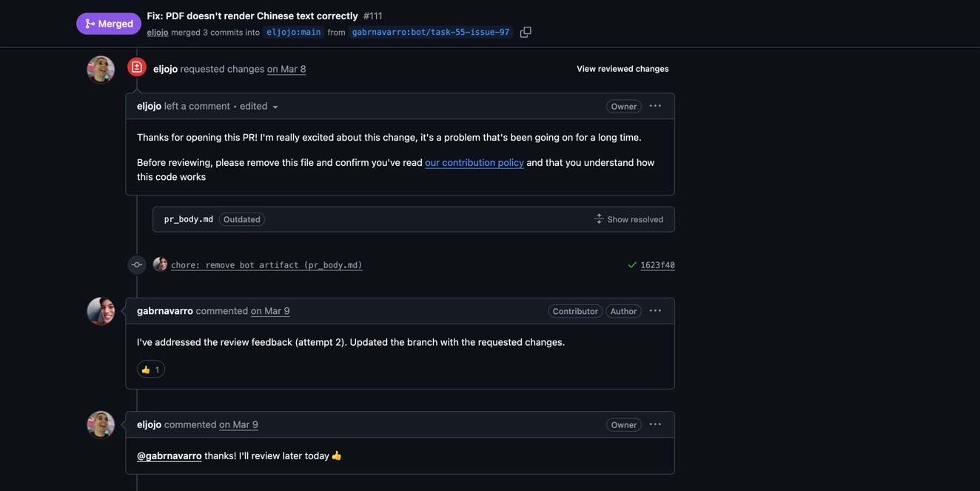Open the gabrnavarro:bot/task-55-issue-97 branch

point(430,33)
